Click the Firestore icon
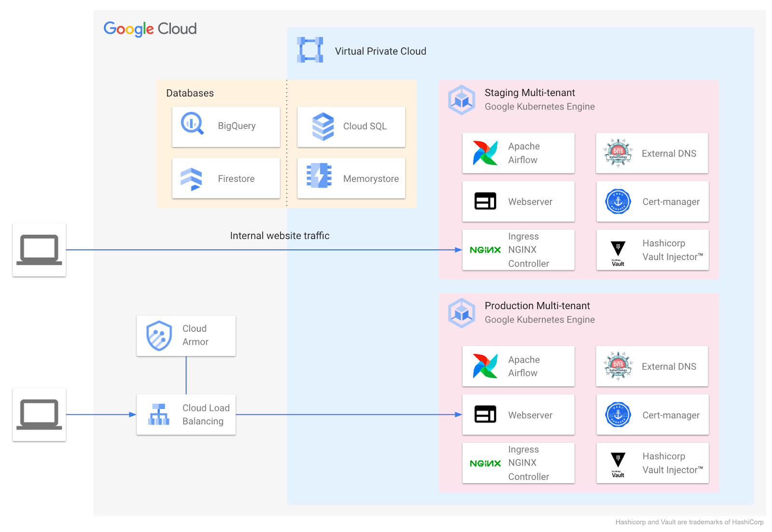Screen dimensions: 772x532 click(191, 179)
